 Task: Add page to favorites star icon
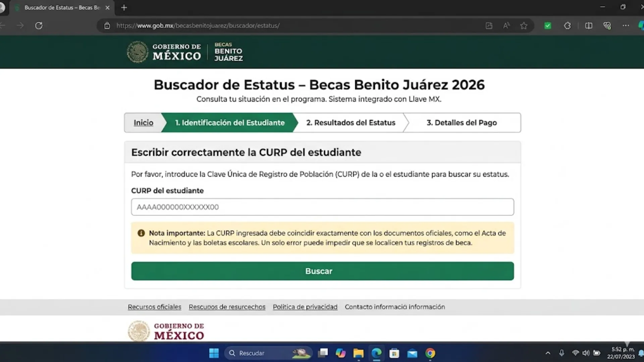click(524, 25)
